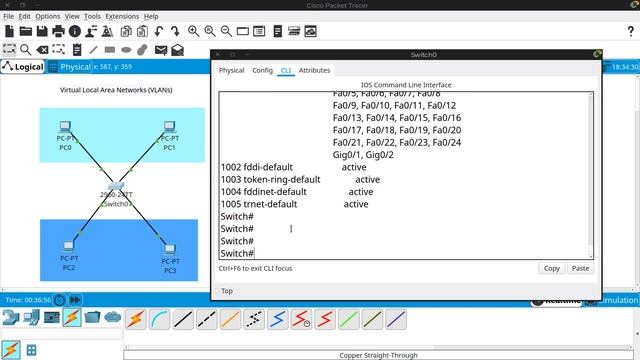The image size is (640, 360).
Task: Click the Undo arrow icon
Action: tap(159, 31)
